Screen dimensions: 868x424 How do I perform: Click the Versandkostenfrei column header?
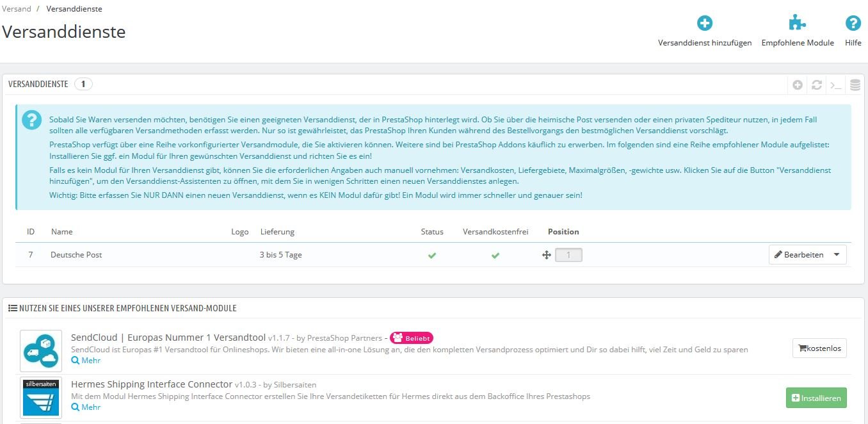[x=495, y=232]
